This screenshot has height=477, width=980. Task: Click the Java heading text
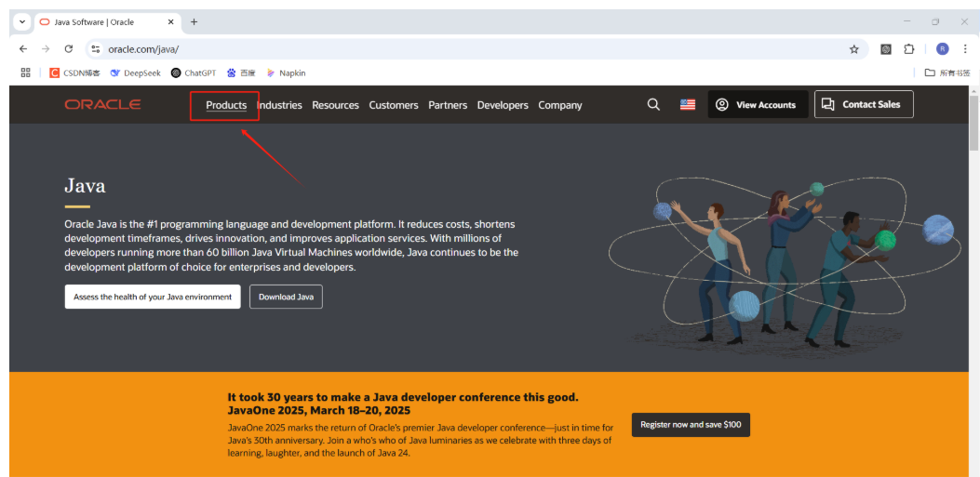[85, 185]
